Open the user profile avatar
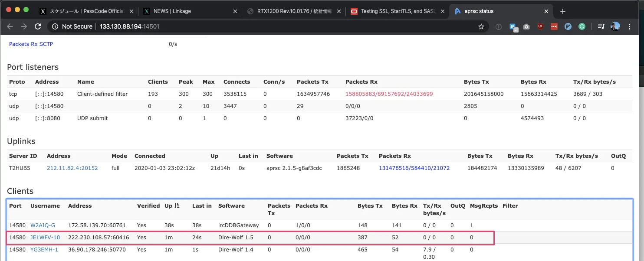The image size is (644, 261). point(615,26)
